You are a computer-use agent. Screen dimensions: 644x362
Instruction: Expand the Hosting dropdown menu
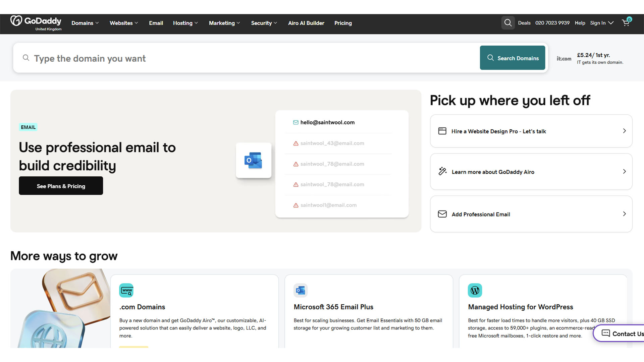click(185, 23)
